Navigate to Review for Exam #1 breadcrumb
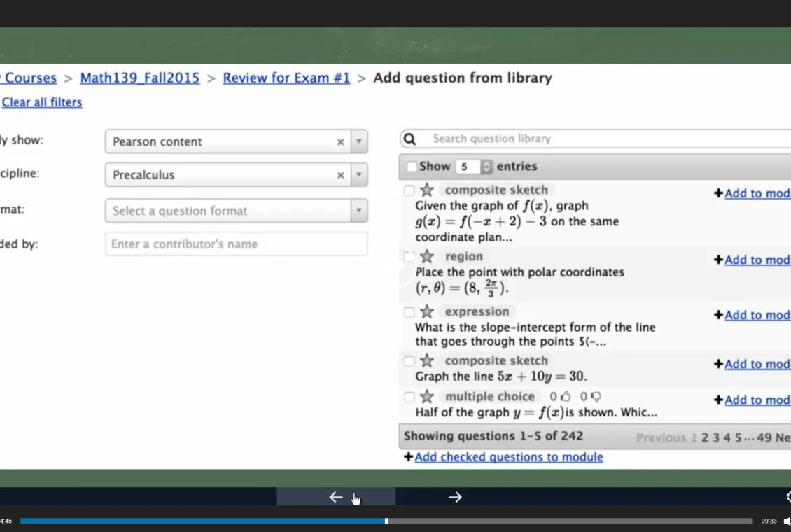The width and height of the screenshot is (791, 532). point(286,78)
